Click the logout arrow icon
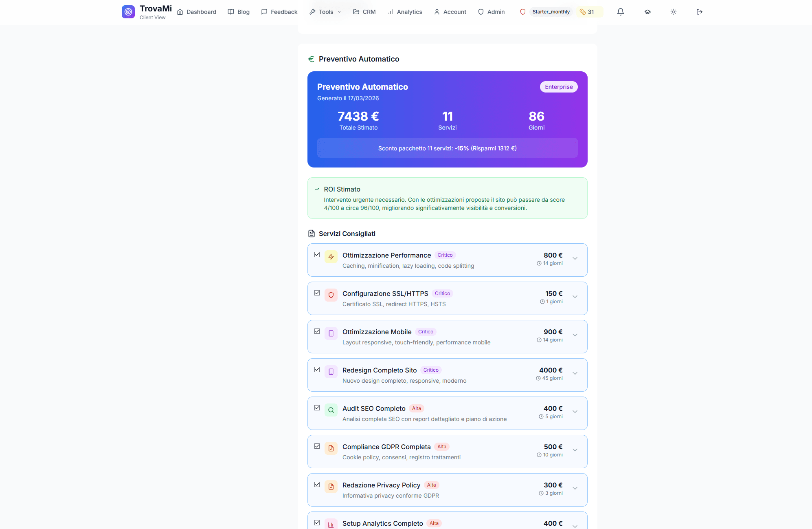 point(699,12)
